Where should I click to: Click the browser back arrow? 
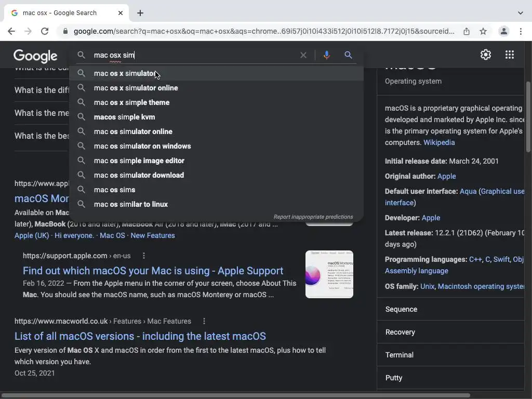pos(11,31)
